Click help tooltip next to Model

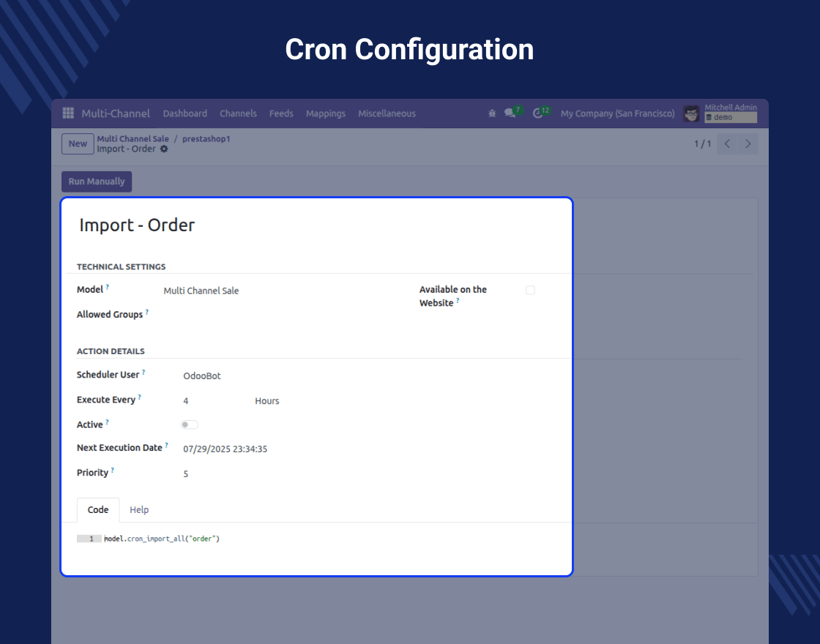point(107,287)
